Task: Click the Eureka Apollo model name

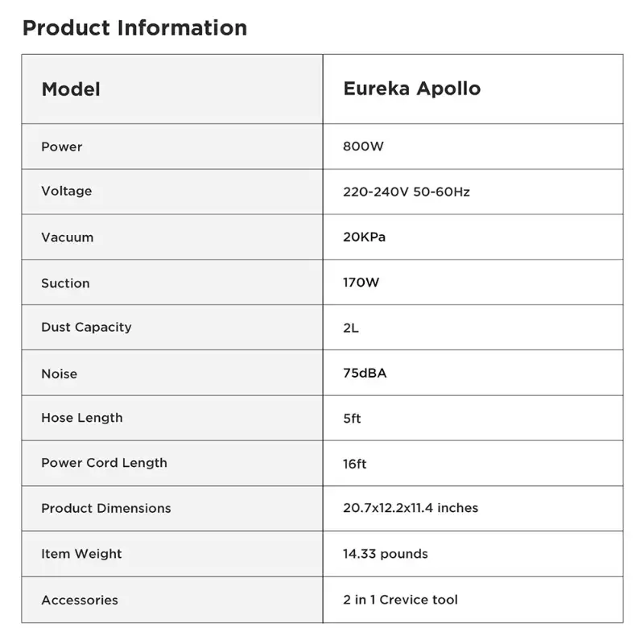Action: point(412,89)
